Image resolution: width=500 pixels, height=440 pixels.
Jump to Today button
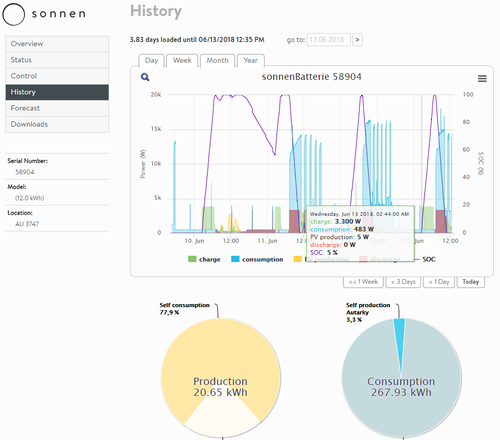[471, 282]
